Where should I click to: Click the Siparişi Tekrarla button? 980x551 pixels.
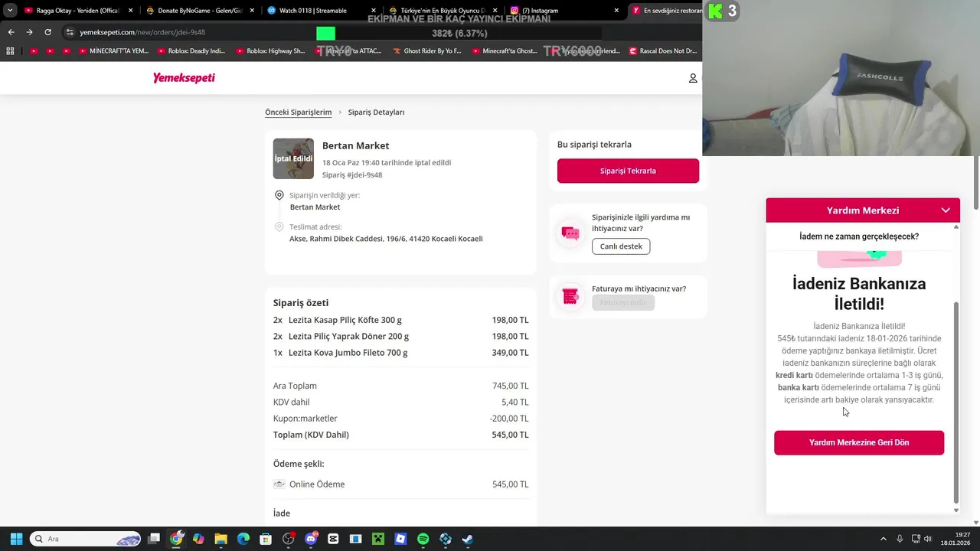pyautogui.click(x=628, y=171)
